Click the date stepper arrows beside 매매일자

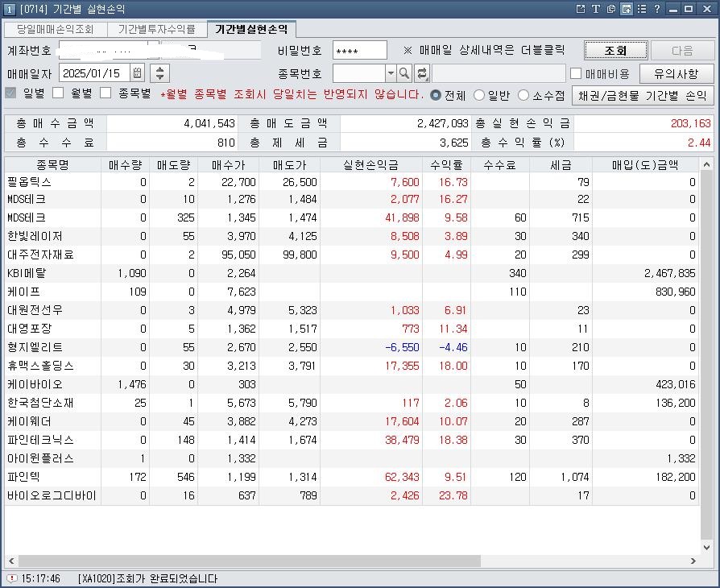pos(159,73)
